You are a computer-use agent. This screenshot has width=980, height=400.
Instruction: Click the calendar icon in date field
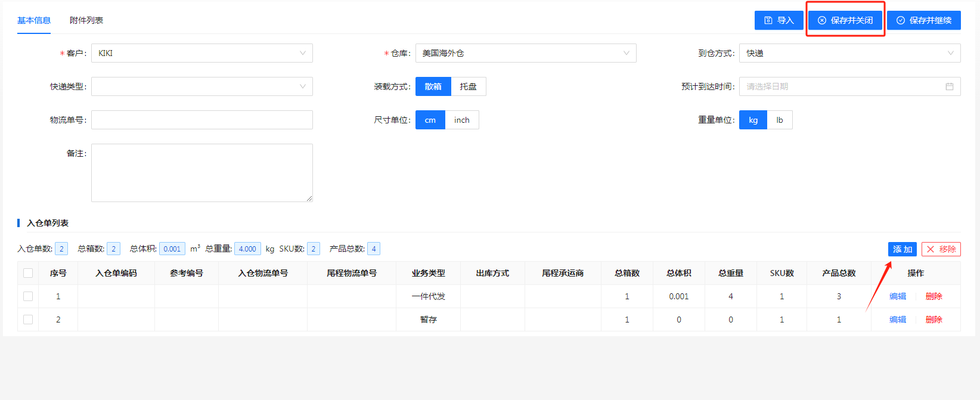950,86
